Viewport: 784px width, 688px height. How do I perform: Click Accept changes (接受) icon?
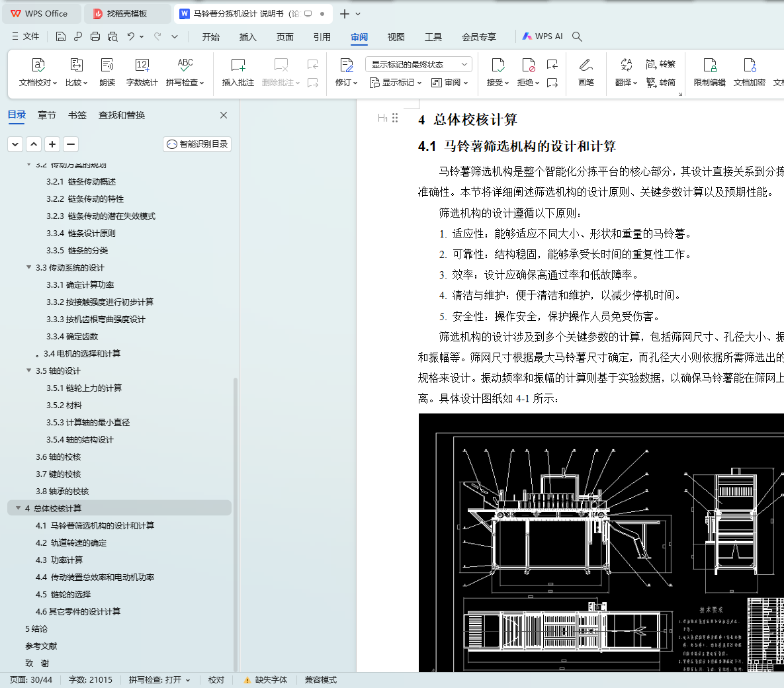click(x=498, y=65)
